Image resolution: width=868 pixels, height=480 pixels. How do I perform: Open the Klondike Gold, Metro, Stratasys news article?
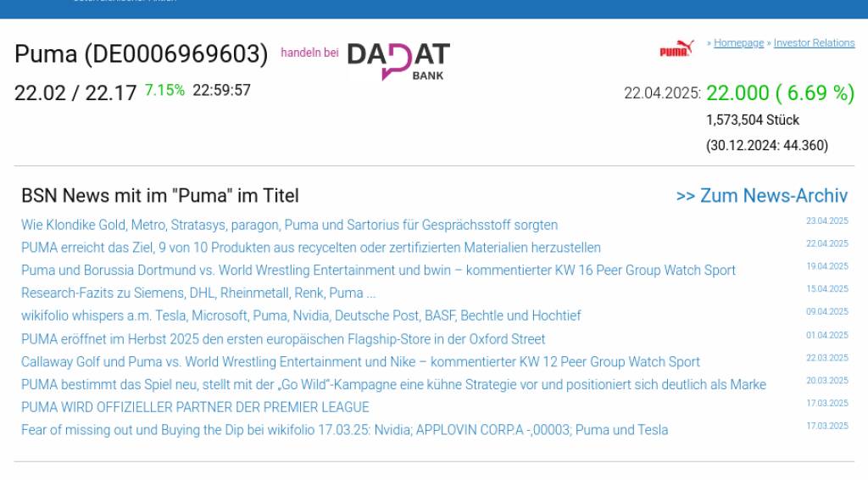pyautogui.click(x=289, y=225)
